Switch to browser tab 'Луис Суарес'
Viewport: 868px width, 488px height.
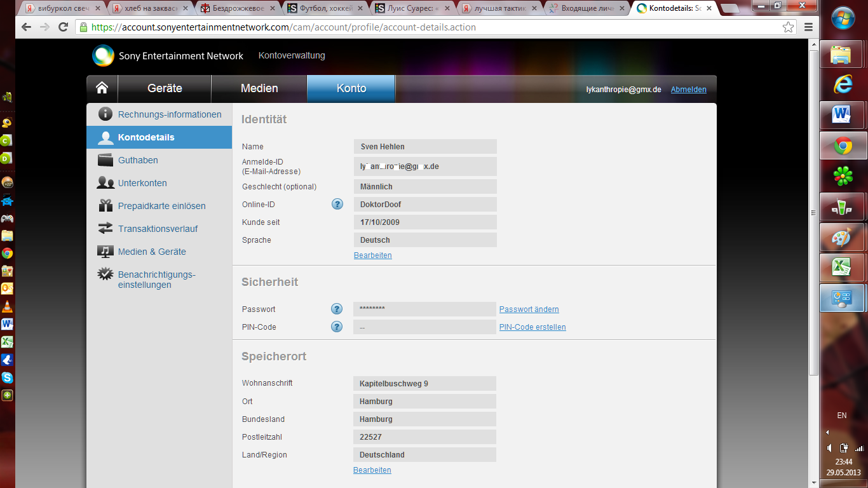[x=413, y=9]
